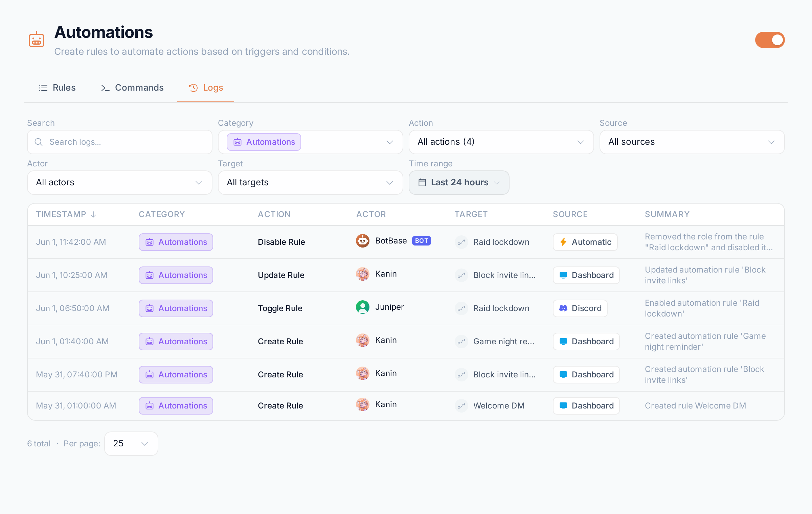Click the Automations robot icon in header
Image resolution: width=812 pixels, height=514 pixels.
click(x=37, y=40)
